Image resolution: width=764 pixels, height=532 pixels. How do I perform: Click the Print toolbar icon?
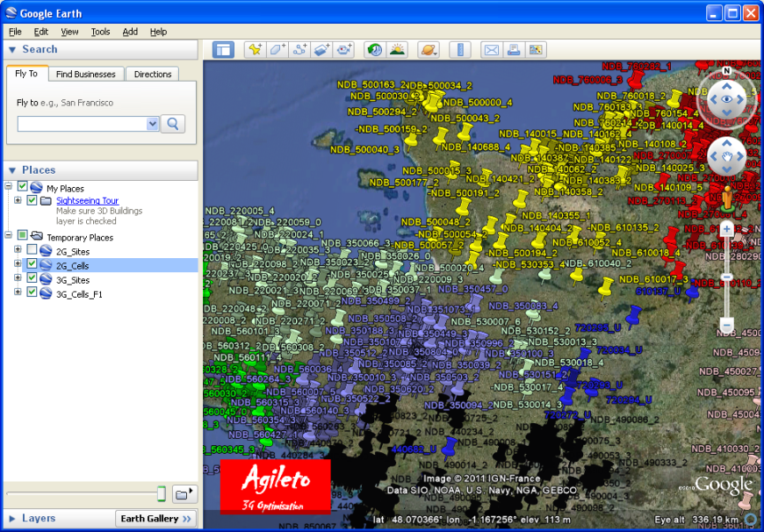[514, 50]
